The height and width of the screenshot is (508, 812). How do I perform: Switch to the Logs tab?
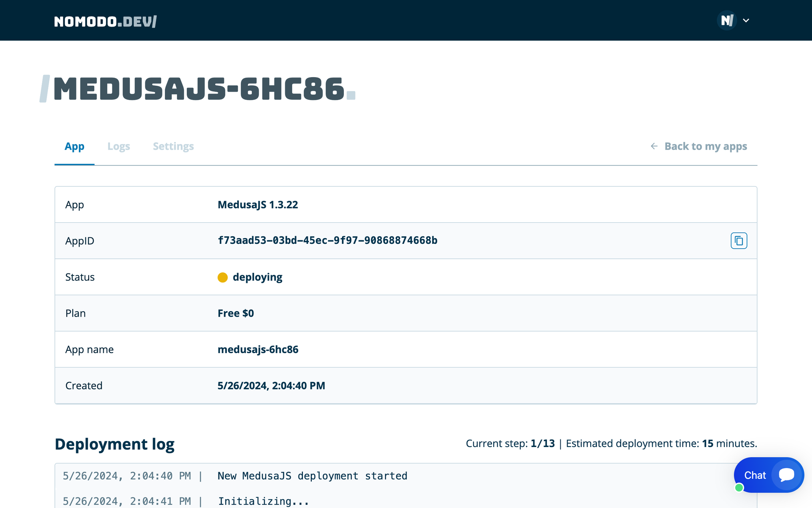click(x=119, y=146)
